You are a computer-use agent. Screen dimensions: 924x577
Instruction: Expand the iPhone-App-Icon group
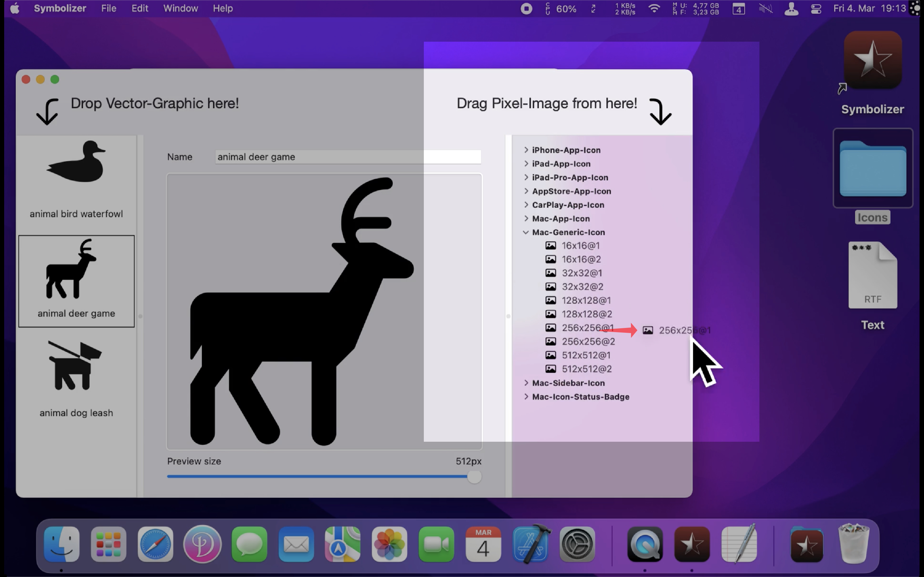click(x=526, y=150)
